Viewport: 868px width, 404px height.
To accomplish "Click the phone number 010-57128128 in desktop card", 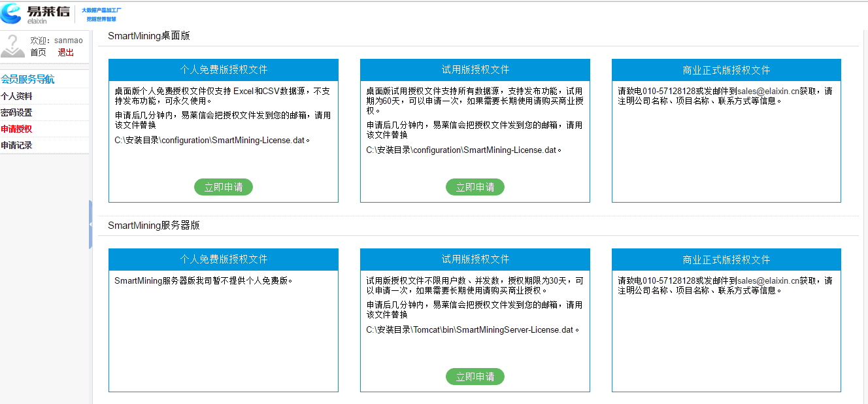I will click(669, 91).
